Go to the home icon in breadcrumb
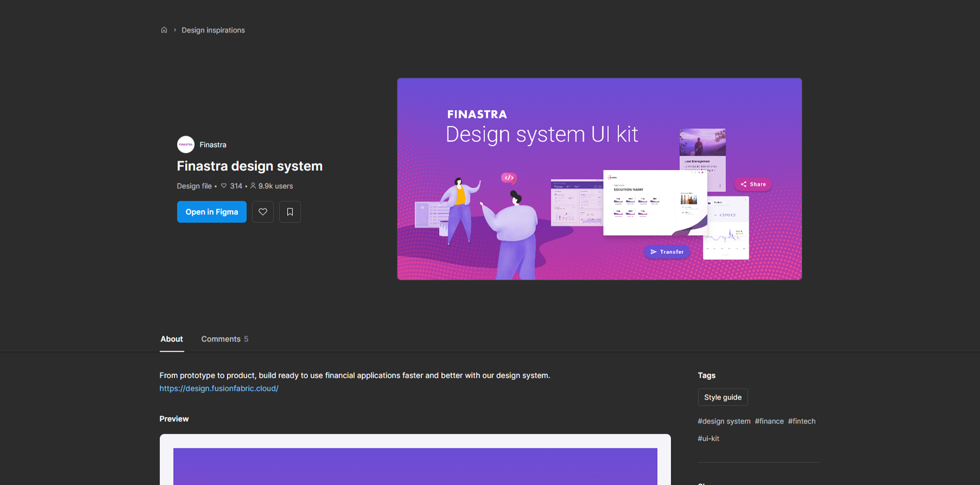980x485 pixels. click(164, 30)
